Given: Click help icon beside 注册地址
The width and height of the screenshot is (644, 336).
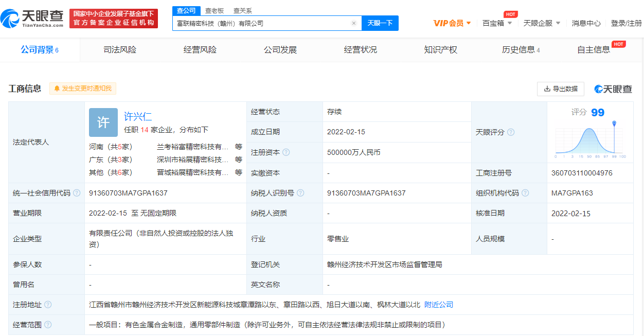Looking at the screenshot, I should tap(48, 305).
